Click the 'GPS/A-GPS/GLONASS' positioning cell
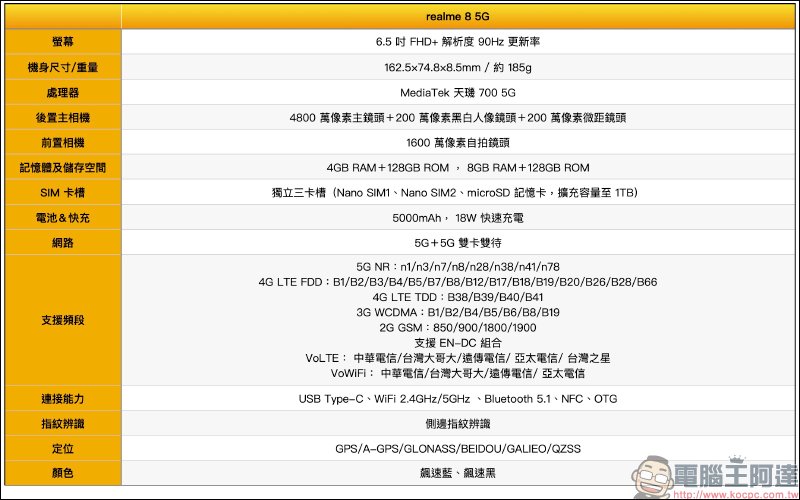Image resolution: width=800 pixels, height=500 pixels. click(458, 448)
